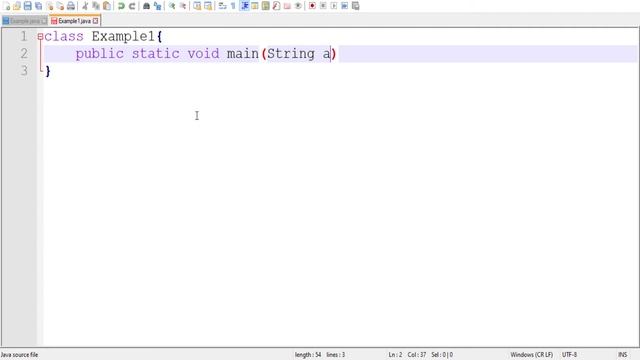This screenshot has height=360, width=640.
Task: Click line number 1 in margin
Action: (24, 36)
